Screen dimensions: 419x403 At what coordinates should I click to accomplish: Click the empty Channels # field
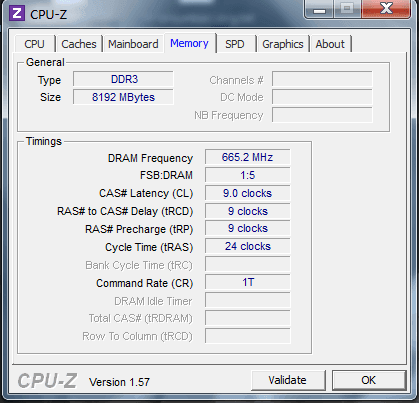322,79
